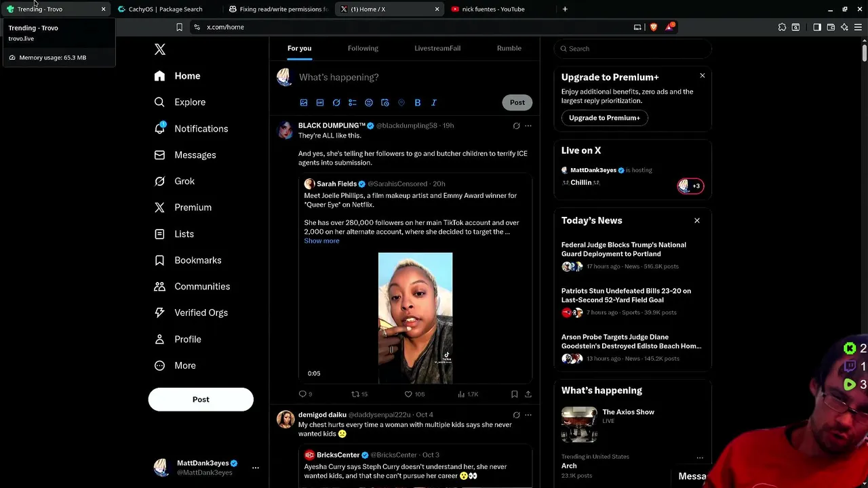Expand Show more in Sarah Fields quote
The height and width of the screenshot is (488, 868).
coord(321,241)
